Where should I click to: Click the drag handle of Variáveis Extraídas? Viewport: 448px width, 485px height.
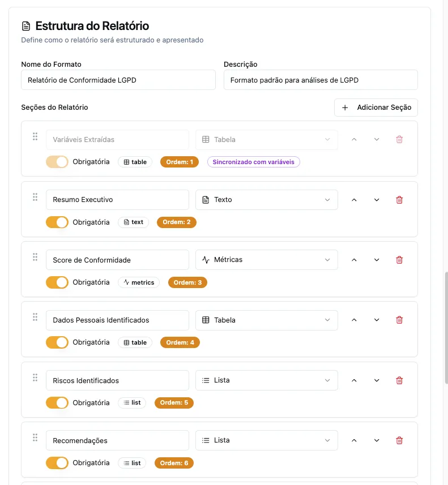coord(35,136)
